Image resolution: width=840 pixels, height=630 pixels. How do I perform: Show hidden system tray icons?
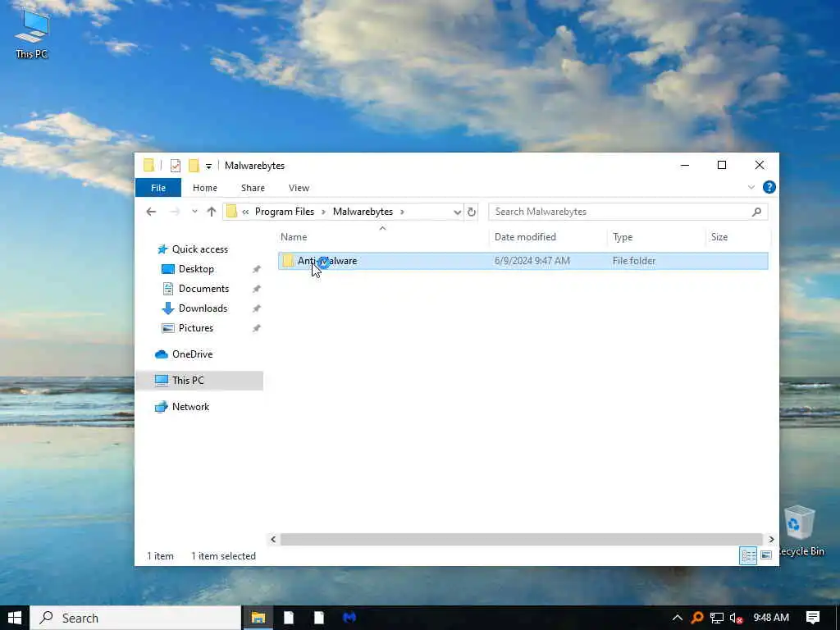(677, 618)
